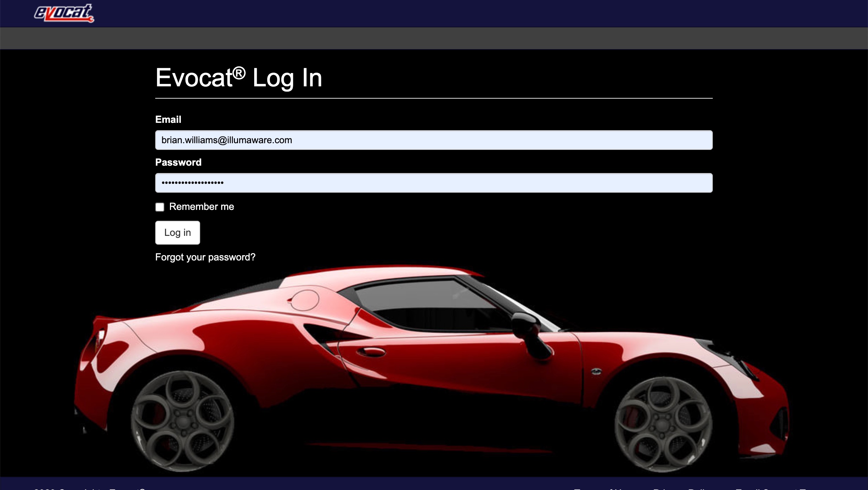Click the Password field label
868x490 pixels.
[x=178, y=162]
